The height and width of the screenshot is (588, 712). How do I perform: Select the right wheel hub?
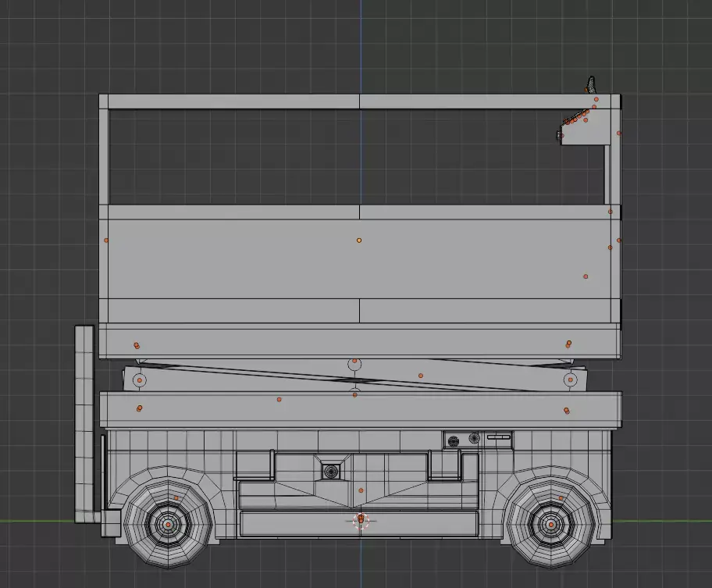tap(551, 525)
